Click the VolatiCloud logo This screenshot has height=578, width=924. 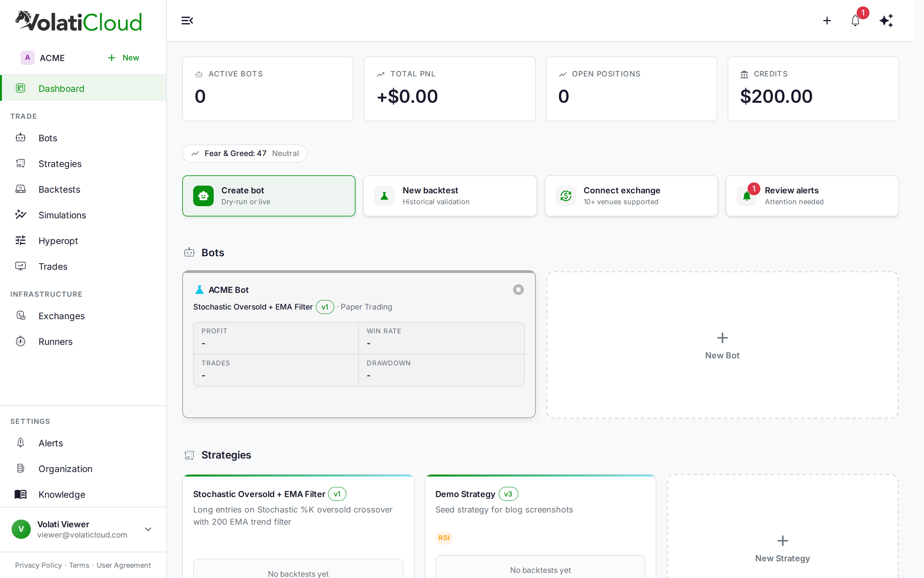[78, 21]
